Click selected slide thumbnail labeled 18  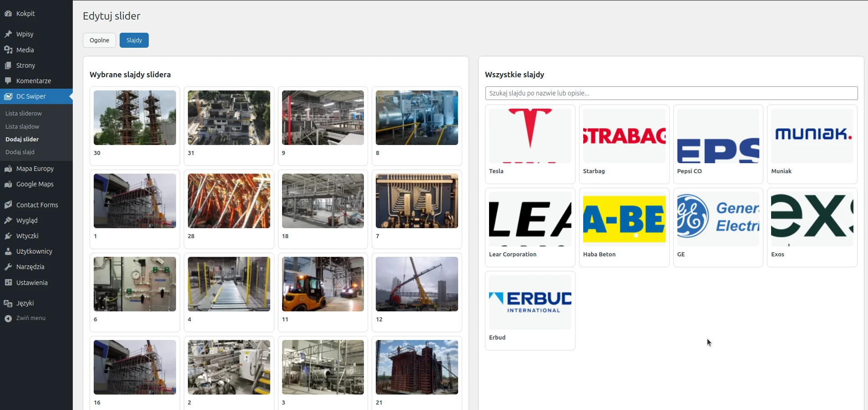pyautogui.click(x=323, y=201)
